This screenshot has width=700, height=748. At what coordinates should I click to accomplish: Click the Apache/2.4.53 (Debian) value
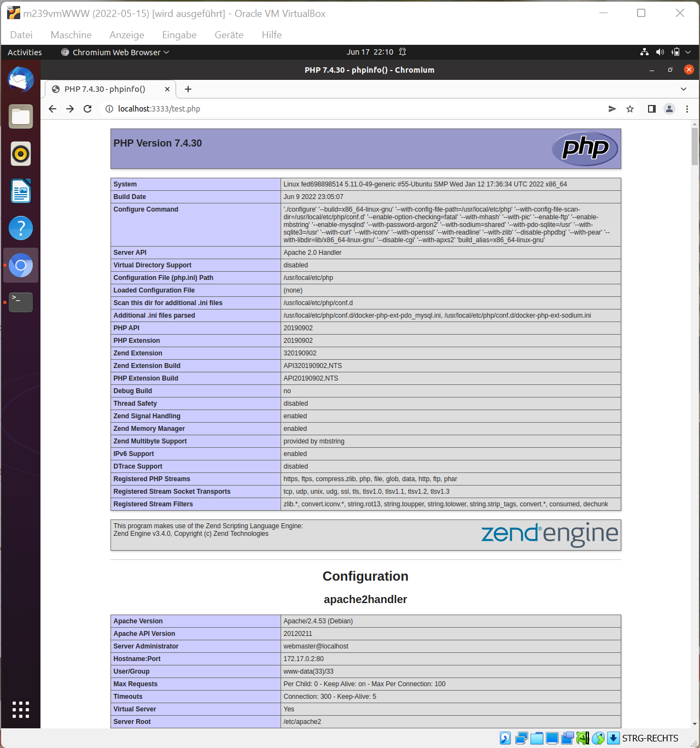pyautogui.click(x=318, y=621)
